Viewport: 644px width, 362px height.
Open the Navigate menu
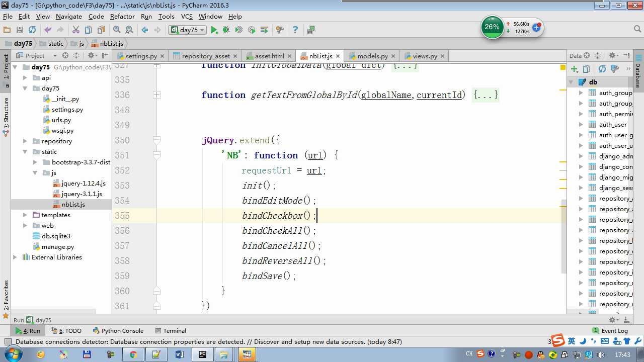pos(69,16)
